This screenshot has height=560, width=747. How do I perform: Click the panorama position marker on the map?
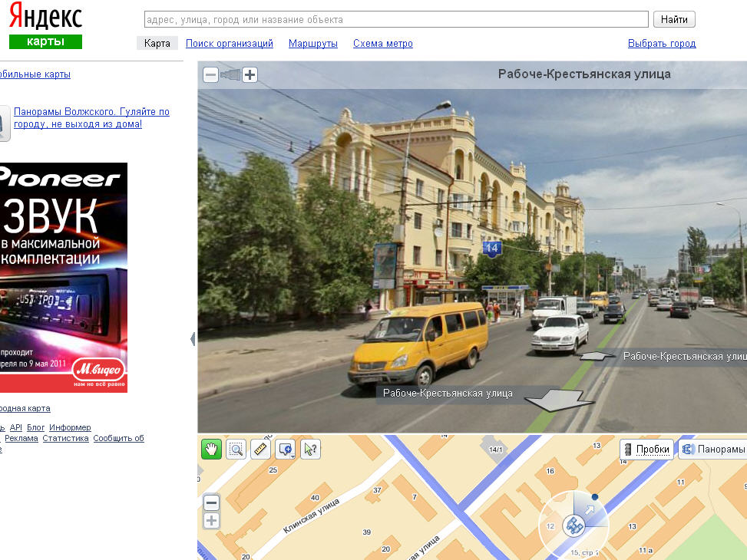(x=573, y=525)
